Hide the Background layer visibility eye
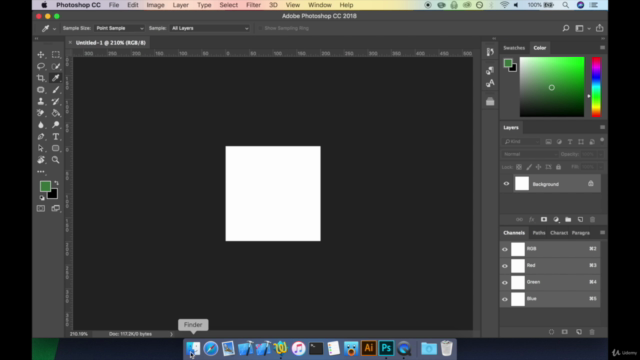640x360 pixels. pos(506,184)
